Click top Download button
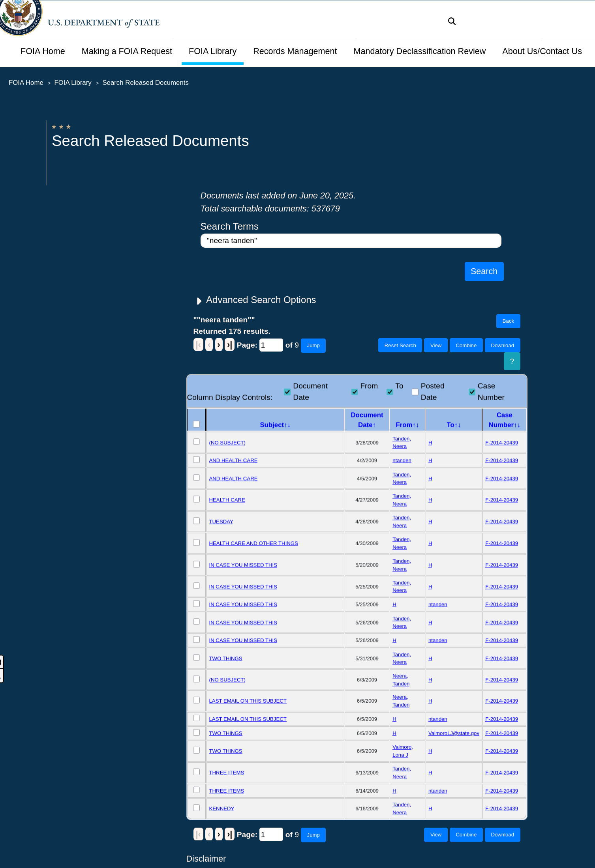Viewport: 595px width, 868px height. (x=502, y=345)
